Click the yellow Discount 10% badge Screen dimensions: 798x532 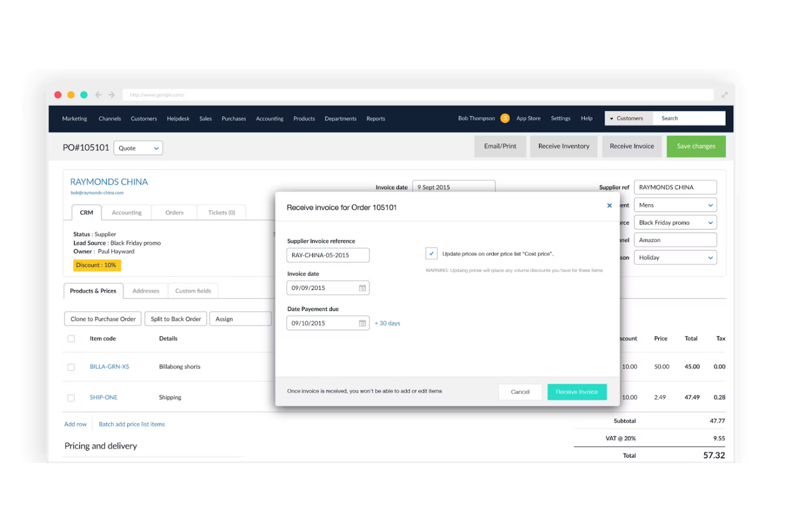click(97, 265)
